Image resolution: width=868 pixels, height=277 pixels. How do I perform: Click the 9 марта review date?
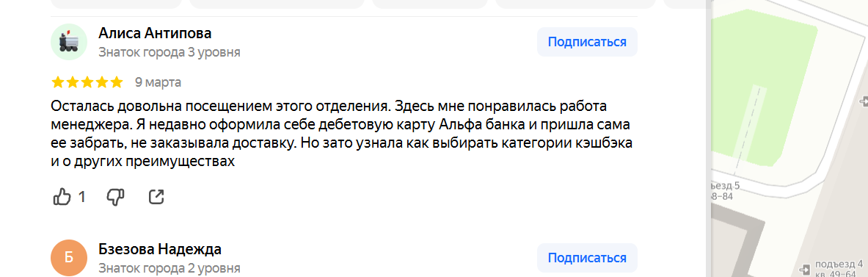click(158, 82)
